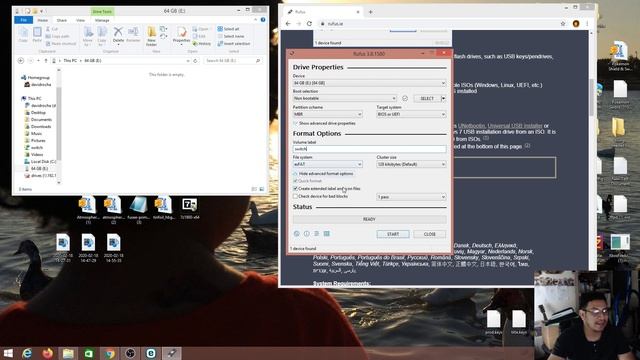Open Explorer File tab
The image size is (640, 360).
24,20
